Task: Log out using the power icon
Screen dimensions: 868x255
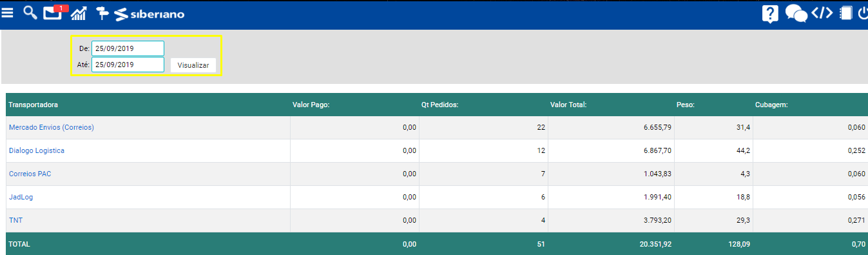Action: [863, 13]
